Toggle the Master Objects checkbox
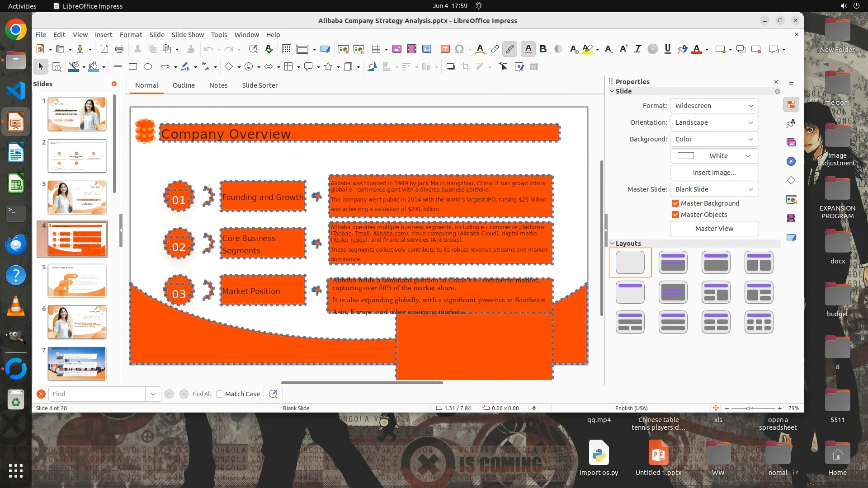 (x=675, y=215)
